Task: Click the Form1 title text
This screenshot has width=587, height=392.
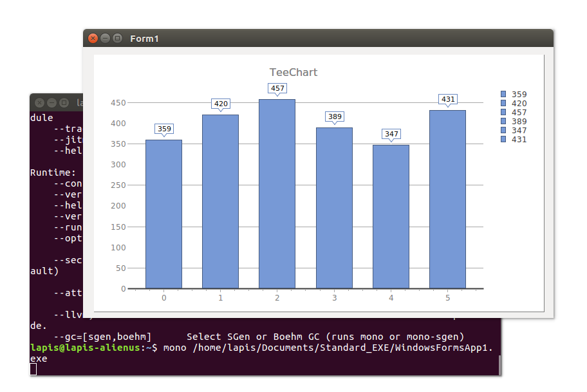Action: [145, 39]
